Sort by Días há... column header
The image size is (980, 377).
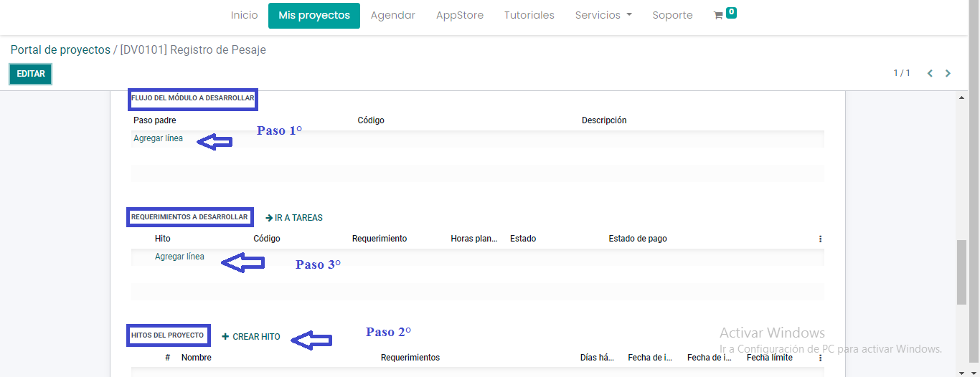click(x=597, y=358)
